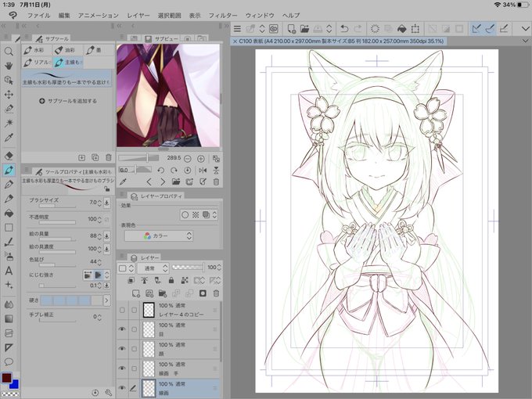Click the dark red main color swatch

6,378
